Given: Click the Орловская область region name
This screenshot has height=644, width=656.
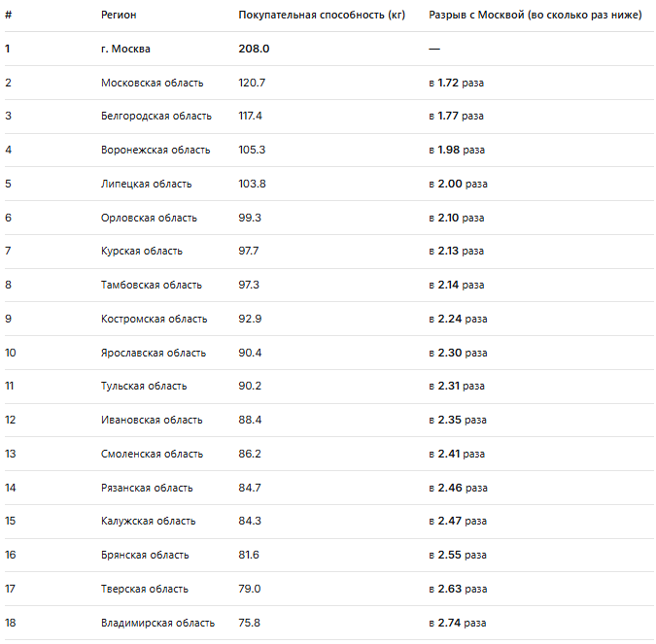Looking at the screenshot, I should coord(149,218).
